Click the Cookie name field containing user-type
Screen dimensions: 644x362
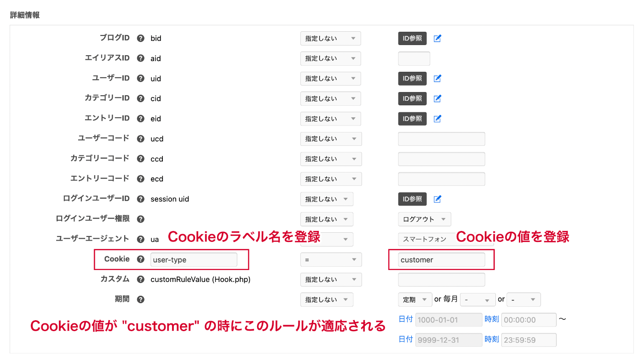194,260
